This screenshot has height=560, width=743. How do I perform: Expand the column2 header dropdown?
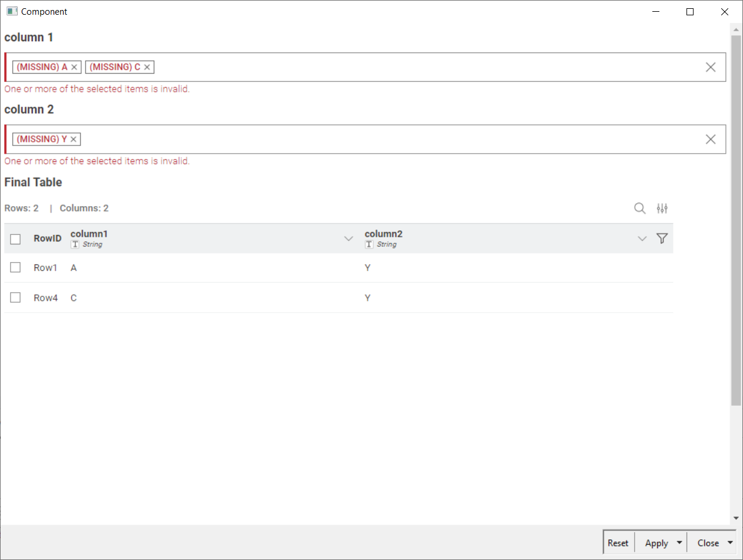(642, 238)
